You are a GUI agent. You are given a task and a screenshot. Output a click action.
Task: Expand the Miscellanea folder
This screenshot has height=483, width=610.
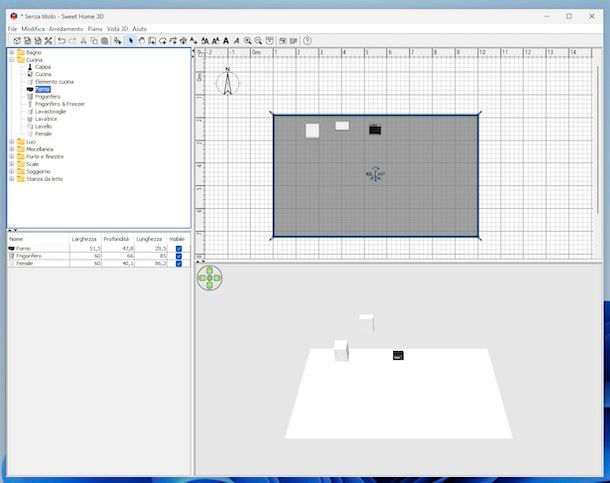coord(12,149)
